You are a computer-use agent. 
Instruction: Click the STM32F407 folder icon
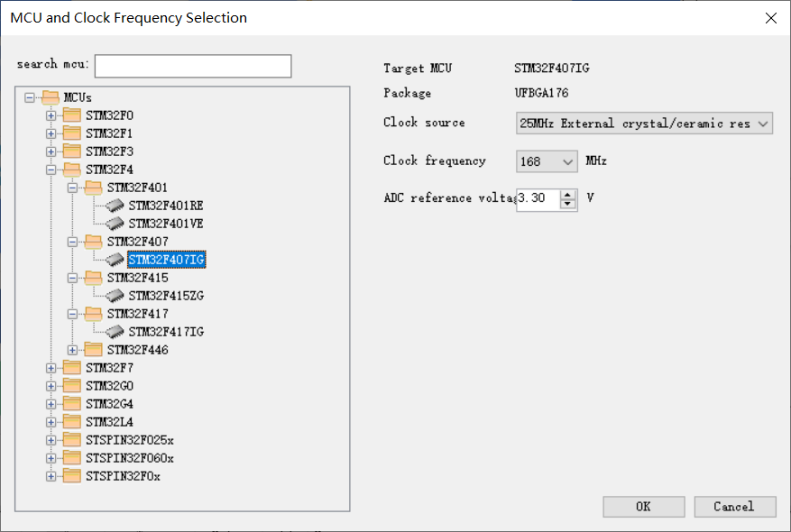coord(93,241)
